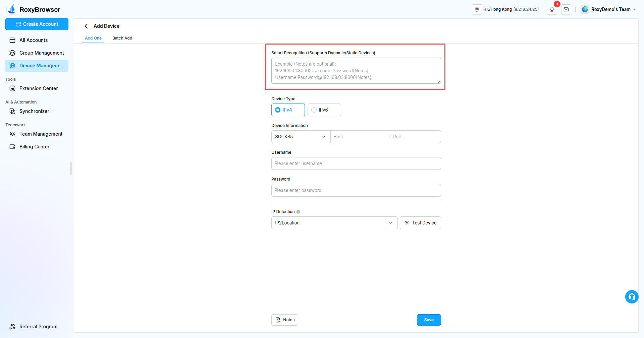Click the Billing Center wallet icon
Image resolution: width=644 pixels, height=338 pixels.
12,147
